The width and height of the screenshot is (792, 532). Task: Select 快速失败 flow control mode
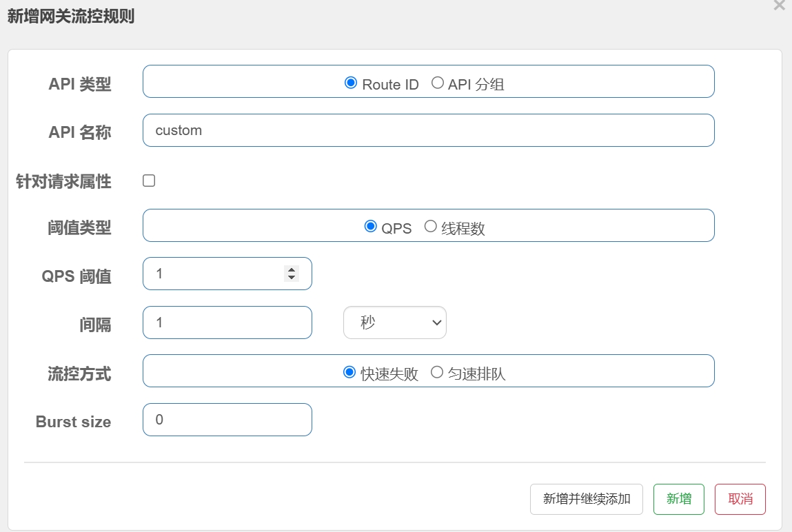coord(349,373)
